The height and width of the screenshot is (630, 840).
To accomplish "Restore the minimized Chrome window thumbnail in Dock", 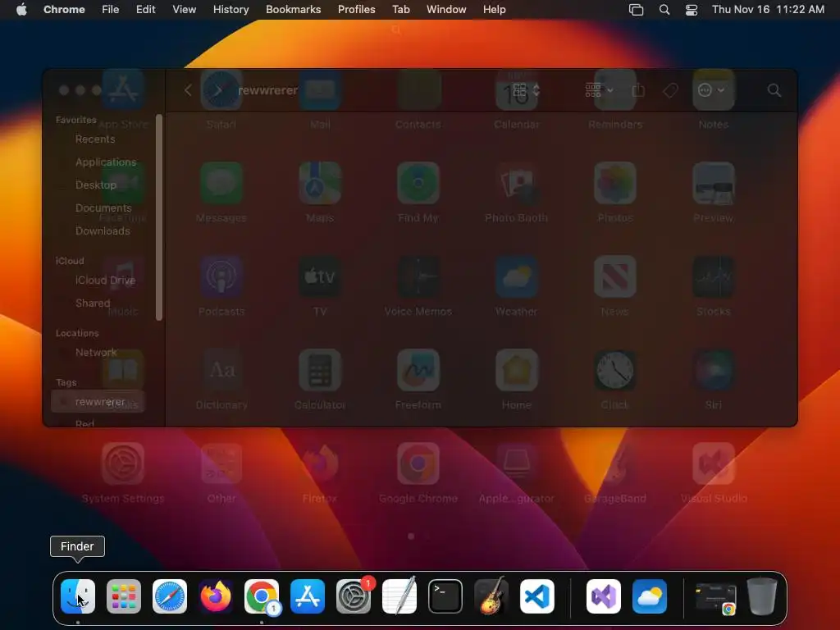I will tap(715, 597).
